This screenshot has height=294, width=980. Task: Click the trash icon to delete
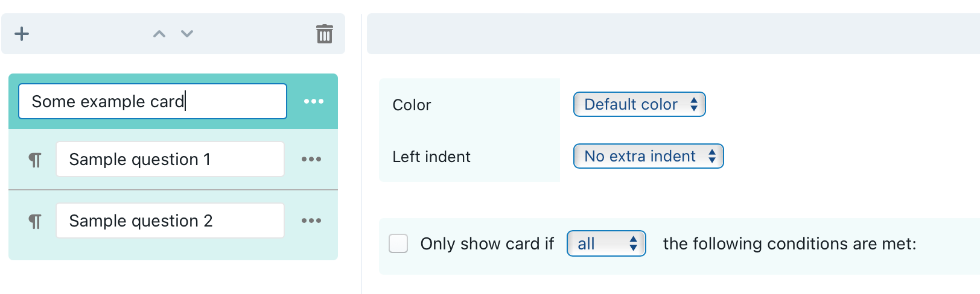(x=325, y=34)
